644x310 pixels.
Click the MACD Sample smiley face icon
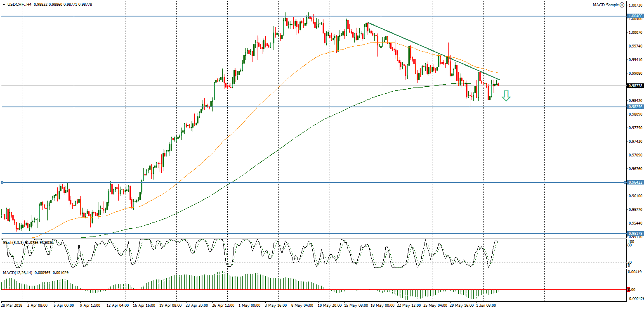point(622,5)
